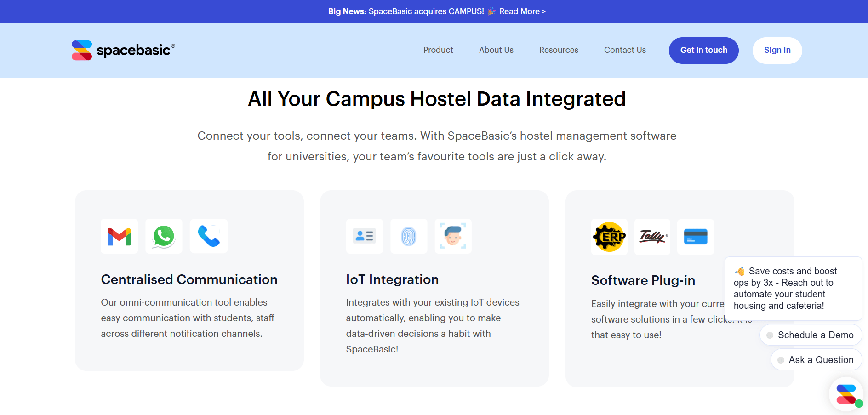Click the ID card icon
This screenshot has height=415, width=868.
[365, 236]
